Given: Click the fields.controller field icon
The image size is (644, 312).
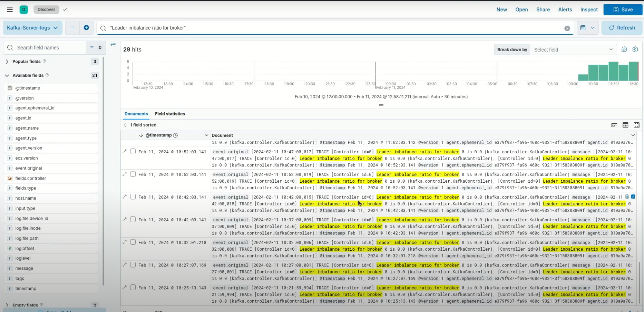Looking at the screenshot, I should (x=10, y=178).
